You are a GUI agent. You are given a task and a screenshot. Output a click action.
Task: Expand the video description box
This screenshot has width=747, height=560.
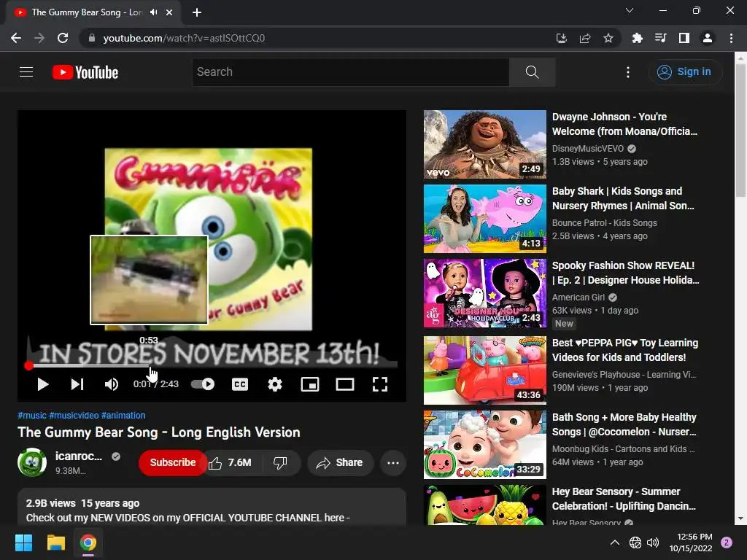[212, 507]
